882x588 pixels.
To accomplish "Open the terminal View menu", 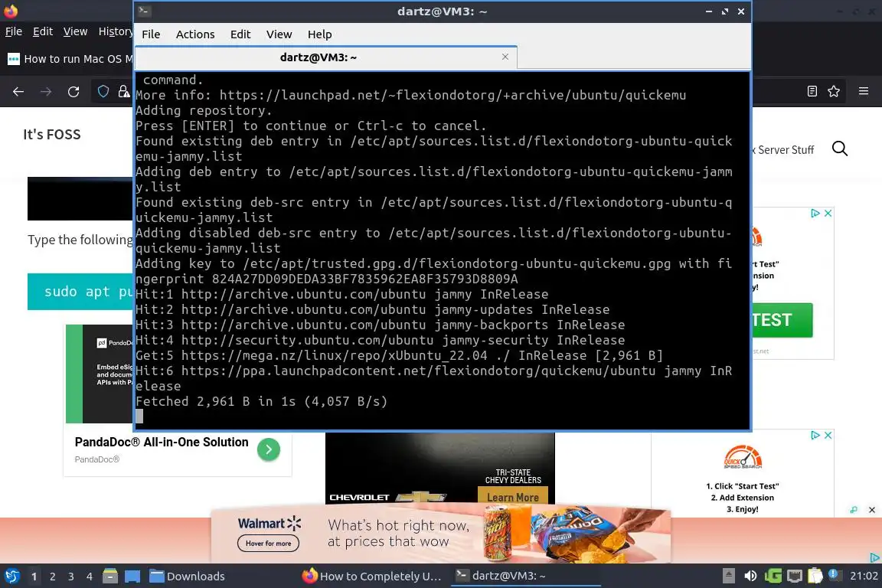I will (x=279, y=34).
